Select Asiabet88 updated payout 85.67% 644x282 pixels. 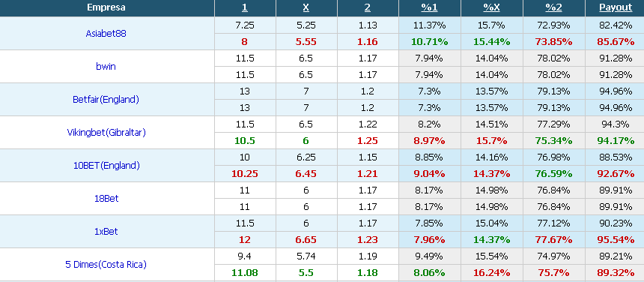coord(616,41)
